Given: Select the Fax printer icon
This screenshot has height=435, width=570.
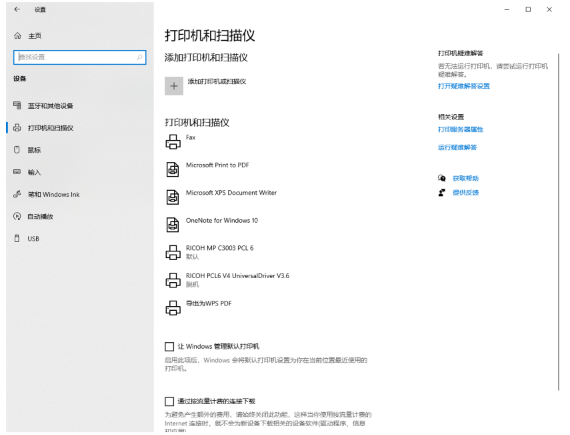Looking at the screenshot, I should point(173,142).
